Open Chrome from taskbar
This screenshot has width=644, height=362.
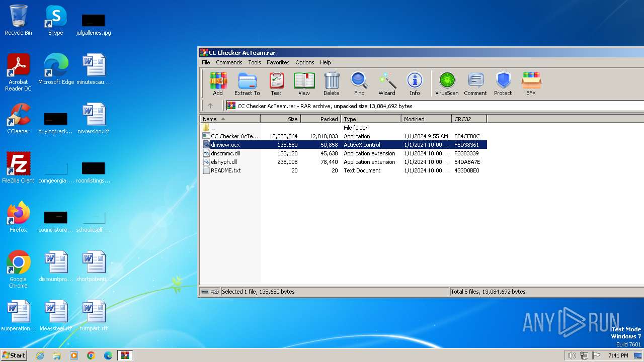coord(91,355)
